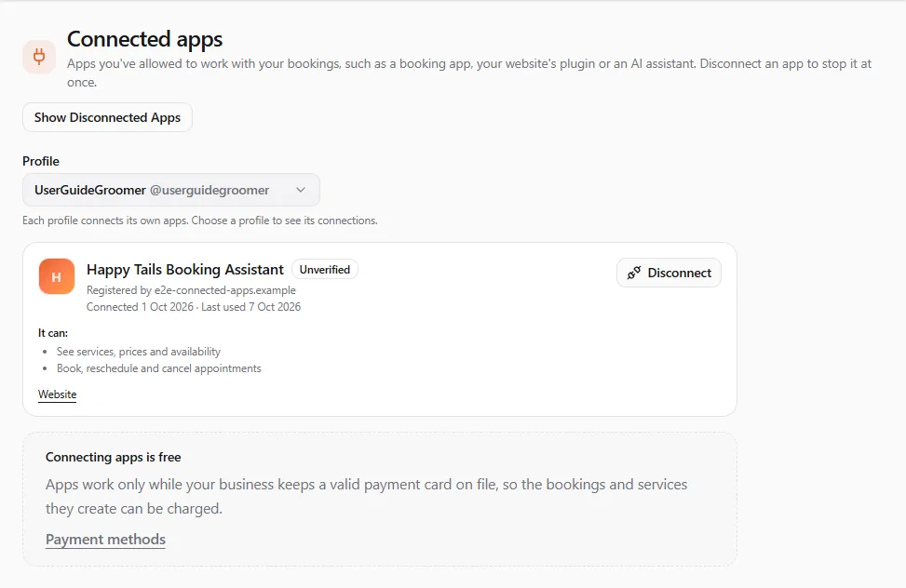Image resolution: width=906 pixels, height=588 pixels.
Task: Click the Unverified badge
Action: (325, 270)
